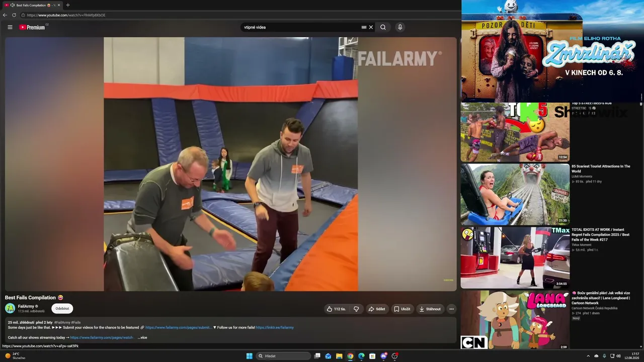Screen dimensions: 644x362
Task: Show hidden system tray icons chevron
Action: tap(588, 356)
